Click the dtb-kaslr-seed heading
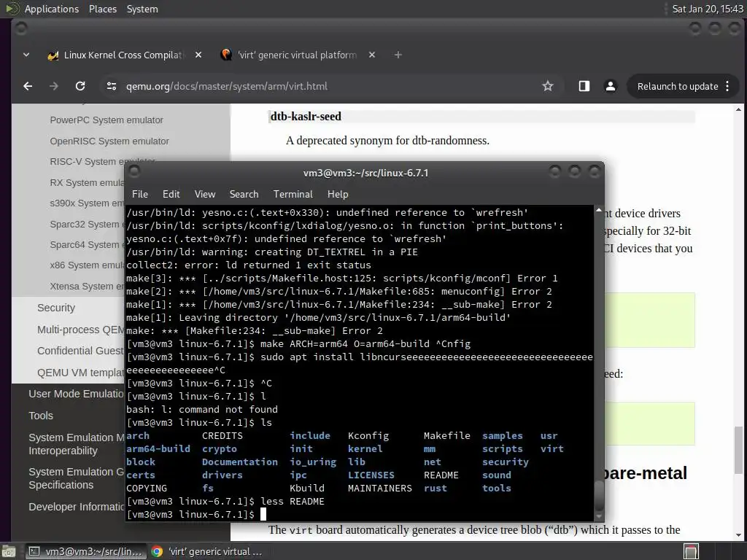Screen dimensions: 747x560 306,116
